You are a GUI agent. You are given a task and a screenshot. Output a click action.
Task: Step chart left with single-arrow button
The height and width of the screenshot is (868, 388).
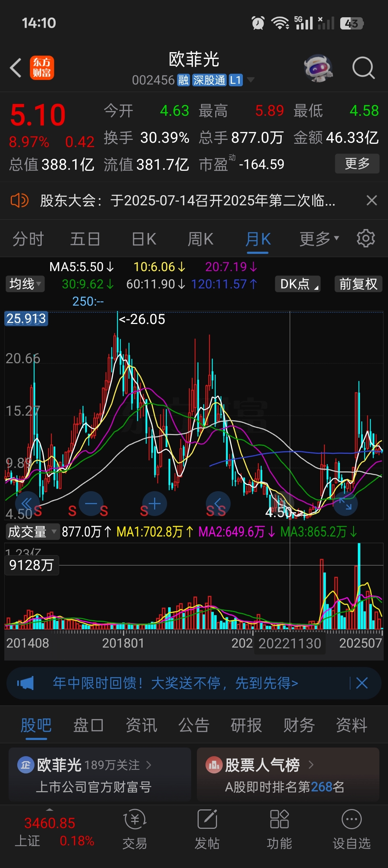(218, 503)
